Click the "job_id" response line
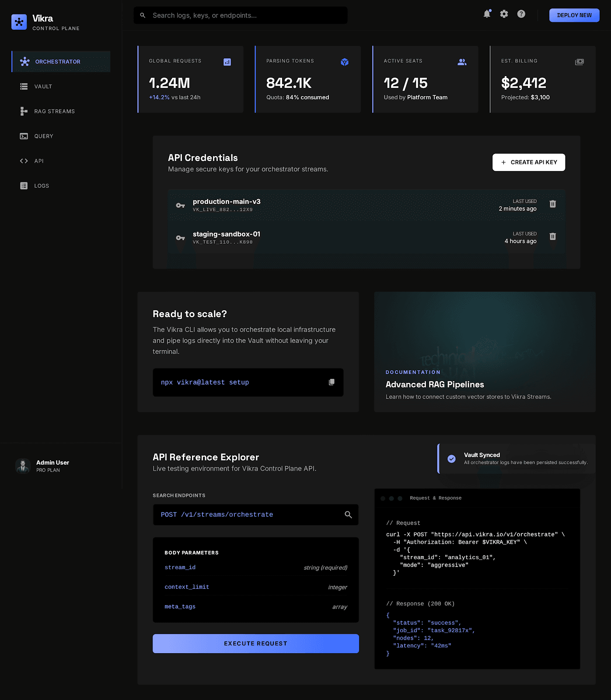The image size is (611, 700). tap(434, 630)
